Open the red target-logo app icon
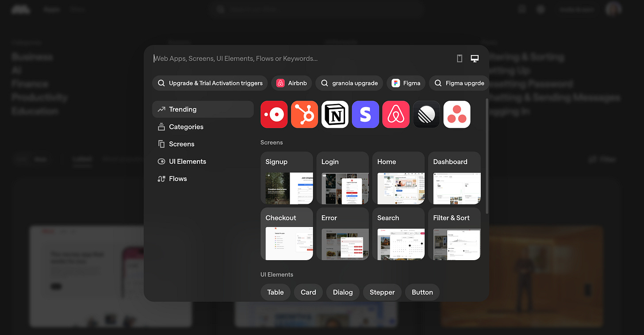This screenshot has height=335, width=644. tap(274, 114)
